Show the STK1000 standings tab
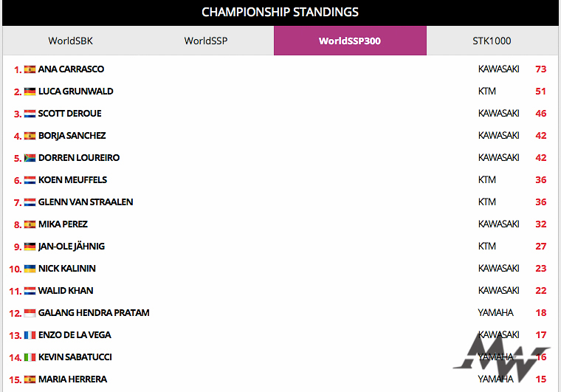This screenshot has height=392, width=561. tap(492, 41)
